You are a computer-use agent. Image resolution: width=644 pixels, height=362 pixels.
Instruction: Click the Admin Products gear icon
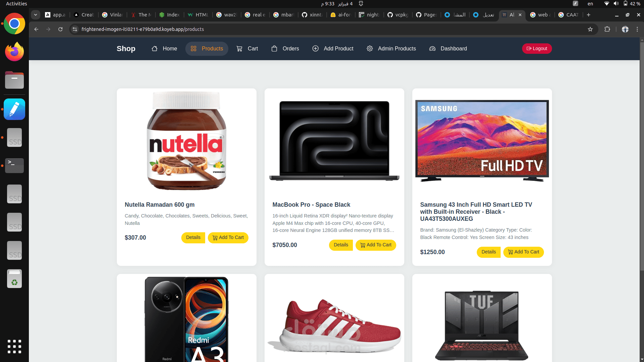[370, 48]
